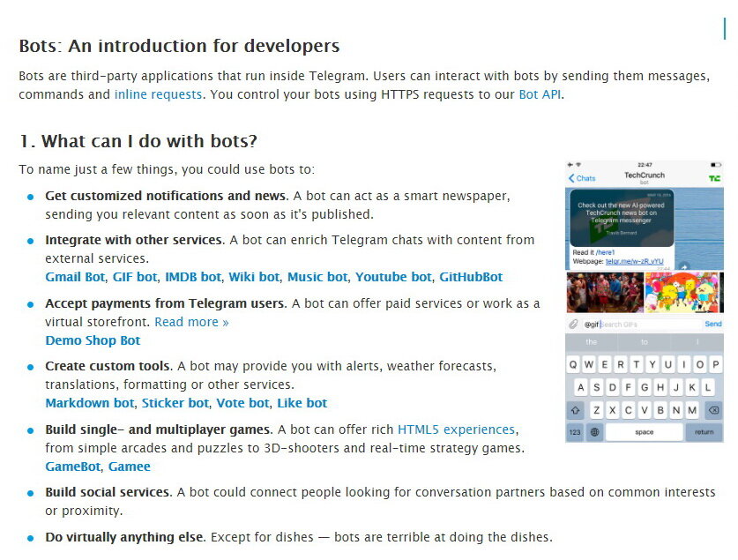Screen dimensions: 738x560
Task: Open the Sticker bot link
Action: coord(175,403)
